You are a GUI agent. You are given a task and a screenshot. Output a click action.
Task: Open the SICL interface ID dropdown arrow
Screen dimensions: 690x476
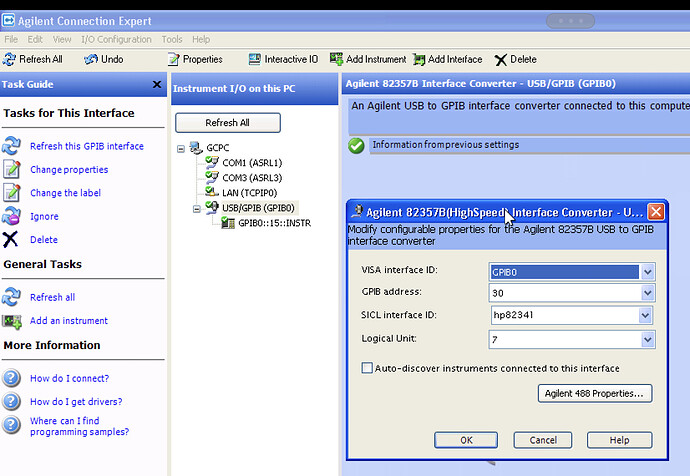(x=645, y=315)
